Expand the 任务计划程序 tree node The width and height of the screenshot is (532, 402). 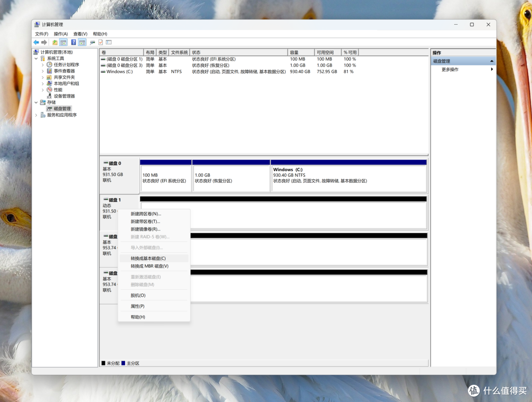pos(43,65)
